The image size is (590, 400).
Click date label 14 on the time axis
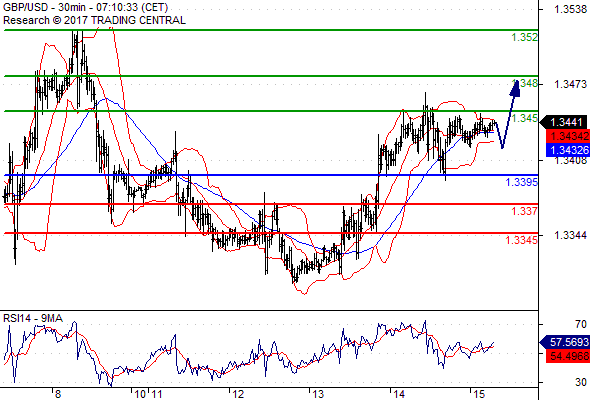click(x=399, y=394)
